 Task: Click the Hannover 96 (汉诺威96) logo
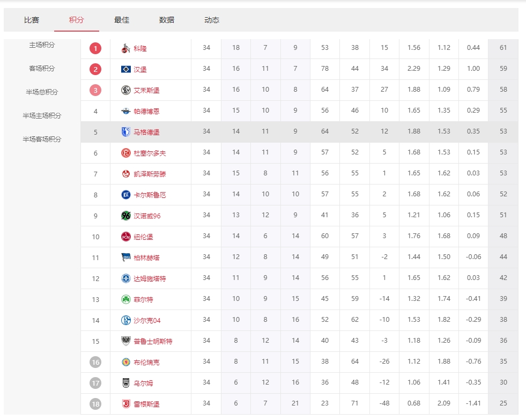point(126,216)
